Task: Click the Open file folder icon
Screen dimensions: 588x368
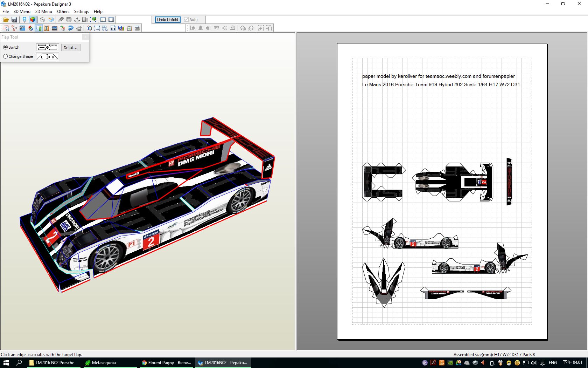Action: pyautogui.click(x=6, y=20)
